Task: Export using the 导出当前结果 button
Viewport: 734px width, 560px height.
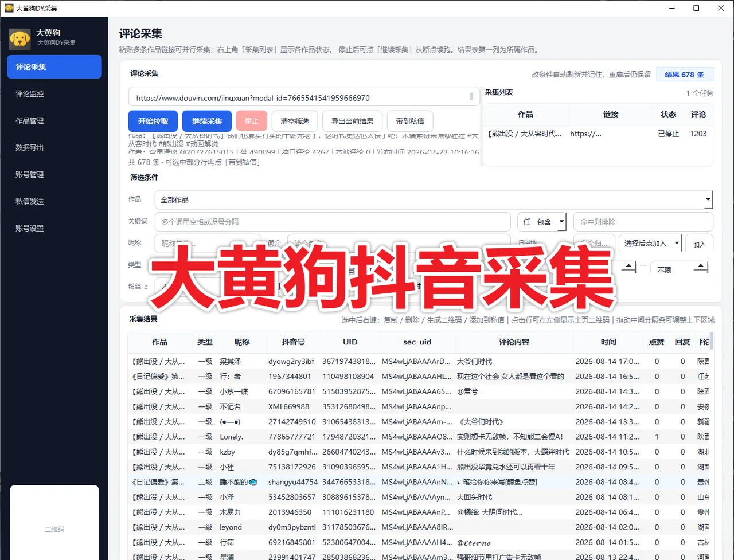Action: [353, 121]
